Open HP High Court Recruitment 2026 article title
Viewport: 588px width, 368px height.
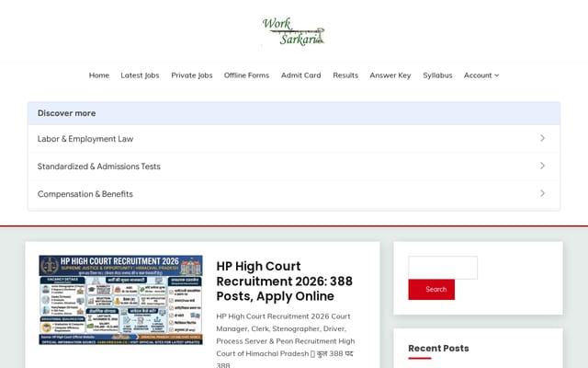pos(284,281)
